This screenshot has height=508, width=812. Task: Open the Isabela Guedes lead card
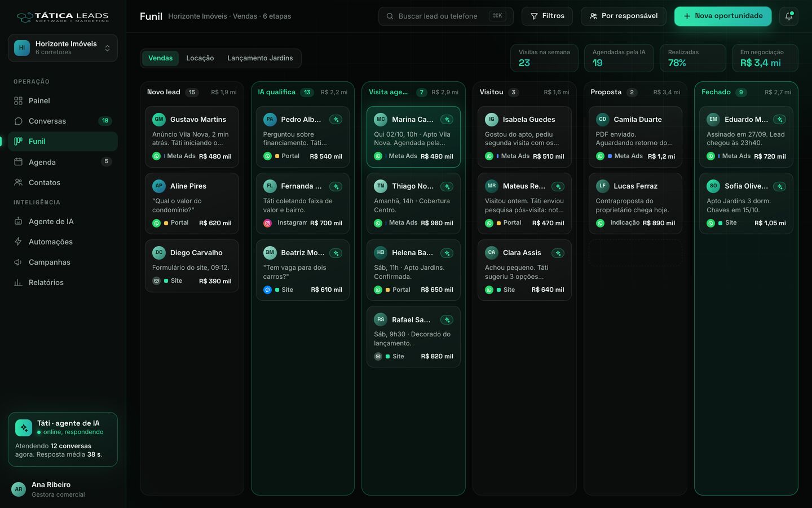(524, 137)
